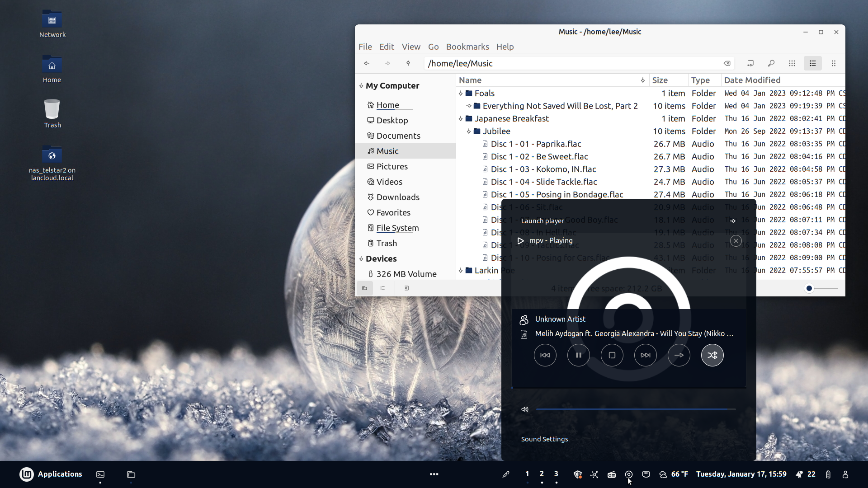Image resolution: width=868 pixels, height=488 pixels.
Task: Pause the mpv playback
Action: 578,355
